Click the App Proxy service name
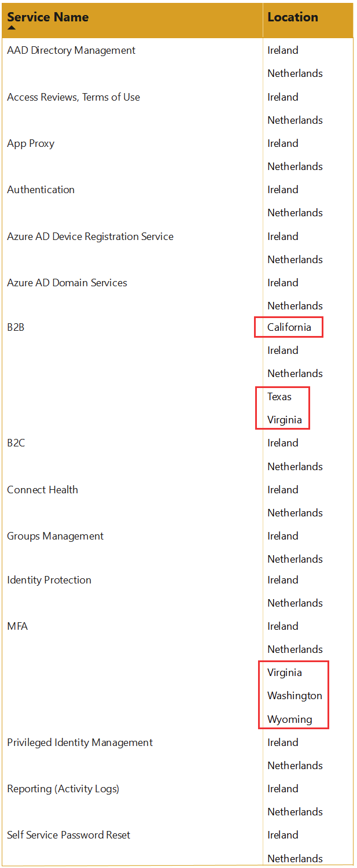The height and width of the screenshot is (868, 357). click(31, 143)
